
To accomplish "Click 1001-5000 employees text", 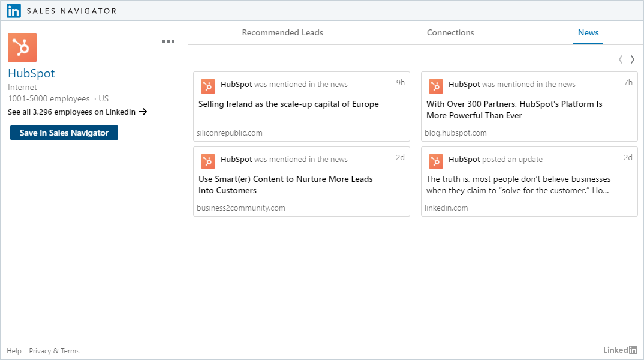I will pos(49,98).
